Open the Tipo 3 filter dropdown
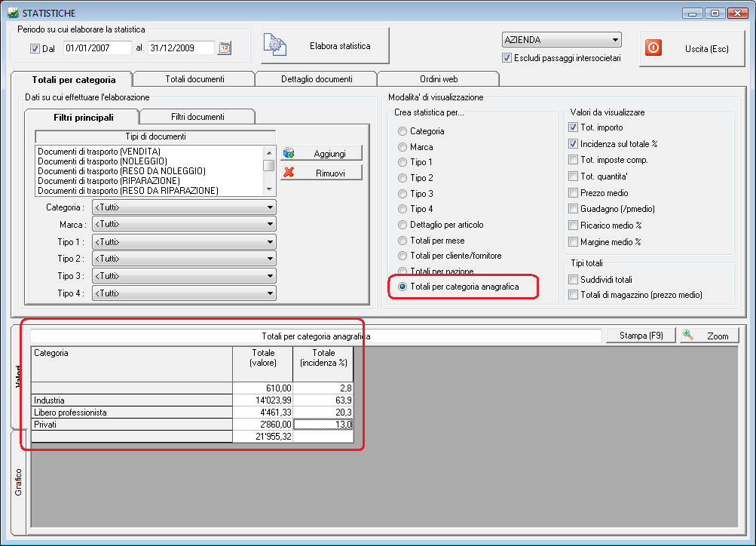 (184, 276)
